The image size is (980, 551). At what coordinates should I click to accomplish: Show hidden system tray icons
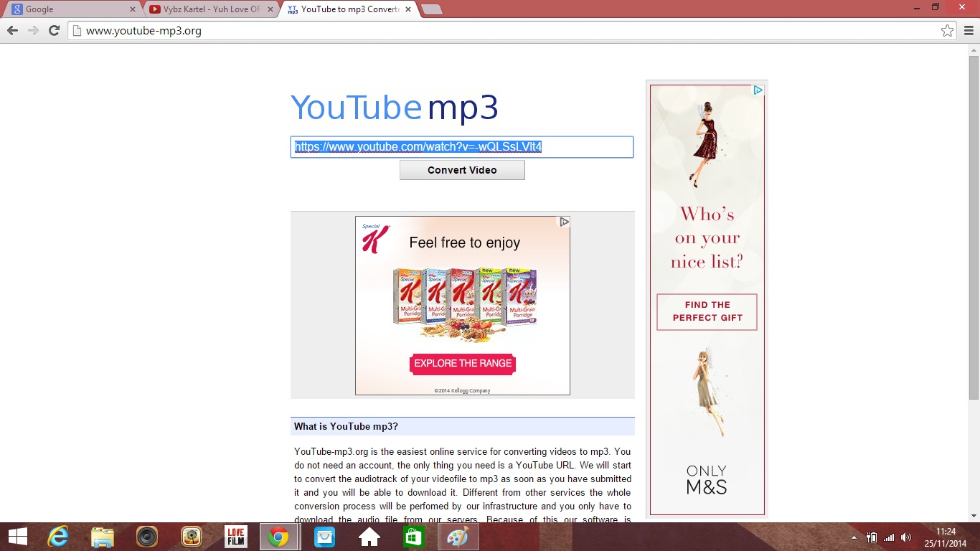[854, 537]
